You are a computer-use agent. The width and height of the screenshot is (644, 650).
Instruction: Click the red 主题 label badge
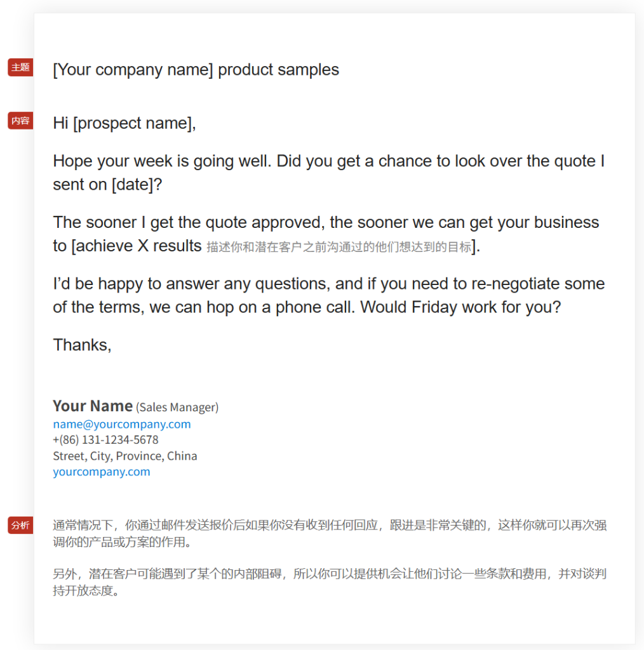click(x=20, y=67)
